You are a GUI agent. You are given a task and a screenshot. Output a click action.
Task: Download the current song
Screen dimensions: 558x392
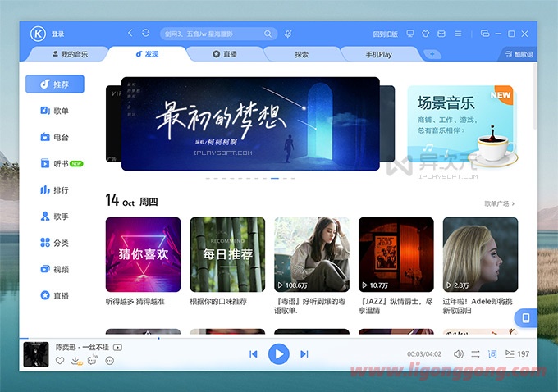[75, 361]
